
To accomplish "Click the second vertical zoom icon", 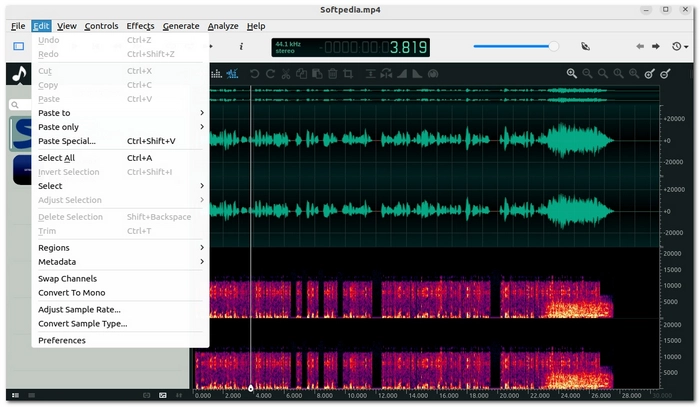I will 665,74.
